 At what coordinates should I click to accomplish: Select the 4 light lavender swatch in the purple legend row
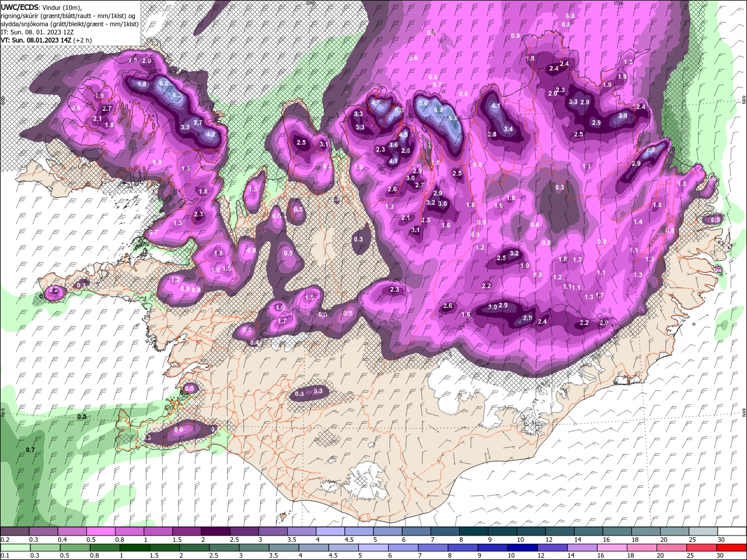pyautogui.click(x=330, y=531)
